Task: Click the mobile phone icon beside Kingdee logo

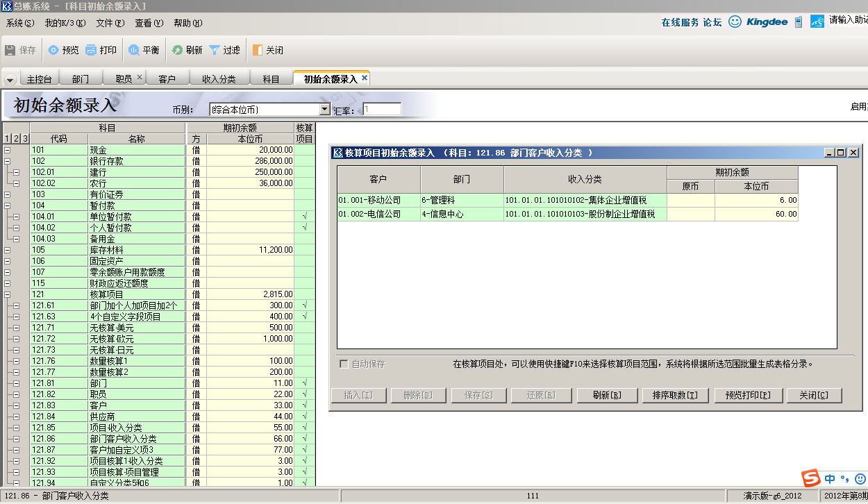Action: [x=799, y=22]
